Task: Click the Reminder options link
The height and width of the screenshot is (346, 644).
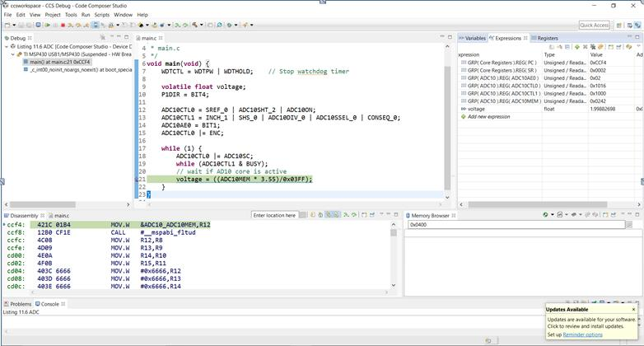Action: pos(581,334)
